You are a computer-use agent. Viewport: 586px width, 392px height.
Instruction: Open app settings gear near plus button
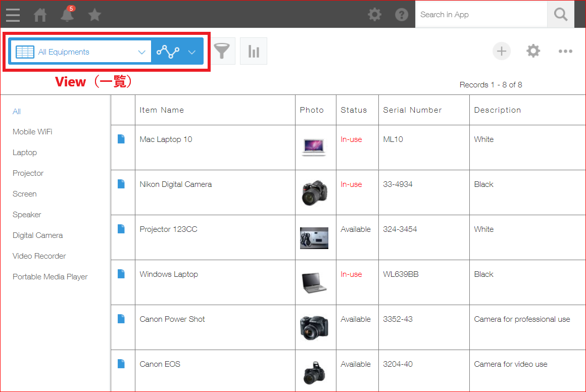[x=533, y=51]
